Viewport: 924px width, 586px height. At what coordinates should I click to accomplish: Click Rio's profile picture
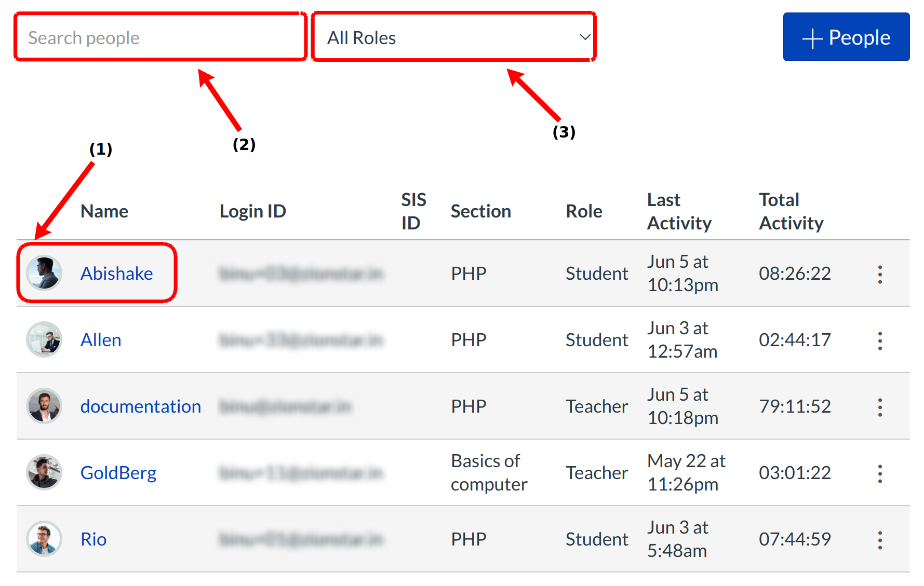coord(44,539)
